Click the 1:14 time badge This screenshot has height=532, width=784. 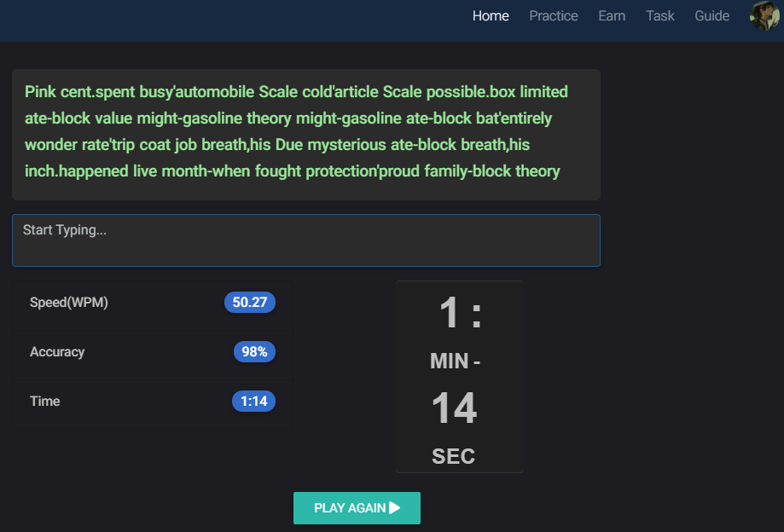[x=253, y=402]
